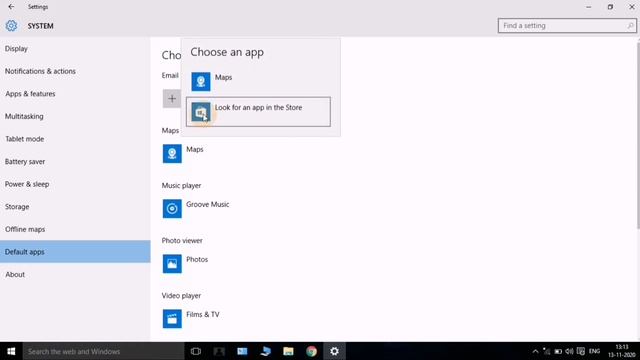640x360 pixels.
Task: Show hidden tray icons chevron
Action: point(535,351)
